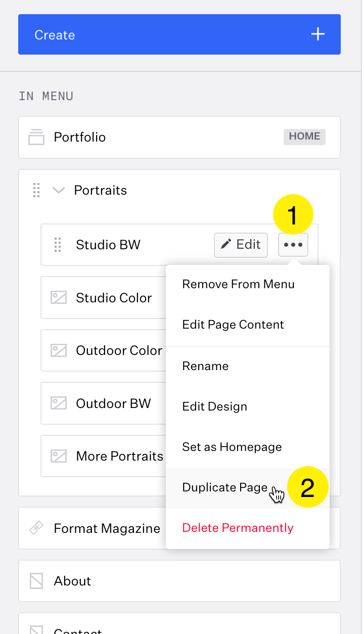Open the three-dot menu for Studio BW
This screenshot has height=634, width=364.
[293, 245]
